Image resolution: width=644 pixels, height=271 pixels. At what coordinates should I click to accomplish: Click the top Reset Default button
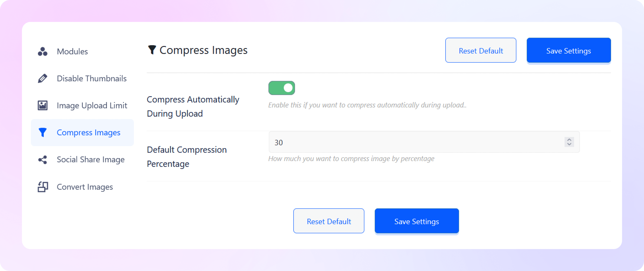[481, 50]
